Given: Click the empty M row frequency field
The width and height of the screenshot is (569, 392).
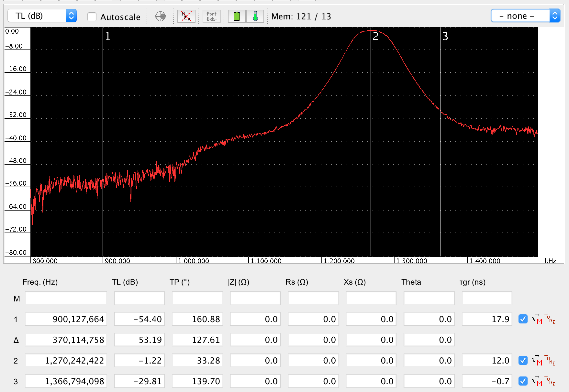Looking at the screenshot, I should pos(66,298).
